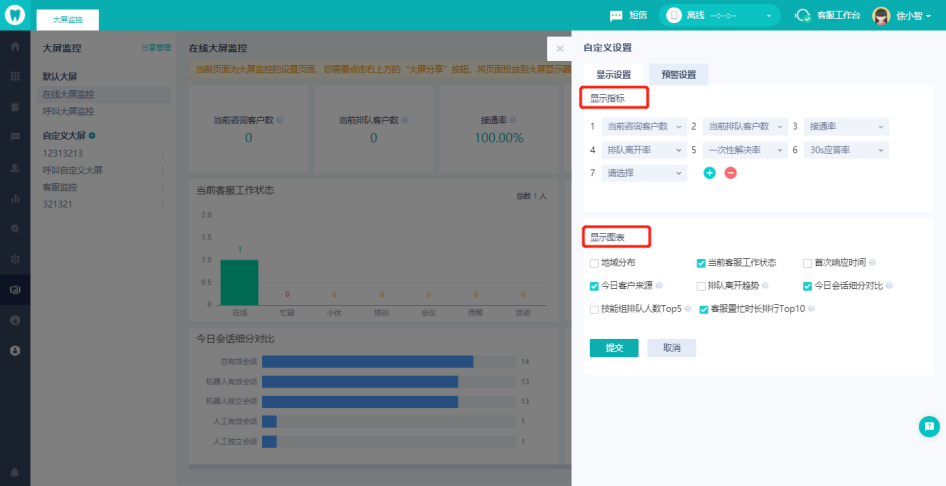This screenshot has width=946, height=486.
Task: Enable the 排队离开趋势 checkbox
Action: click(x=701, y=286)
